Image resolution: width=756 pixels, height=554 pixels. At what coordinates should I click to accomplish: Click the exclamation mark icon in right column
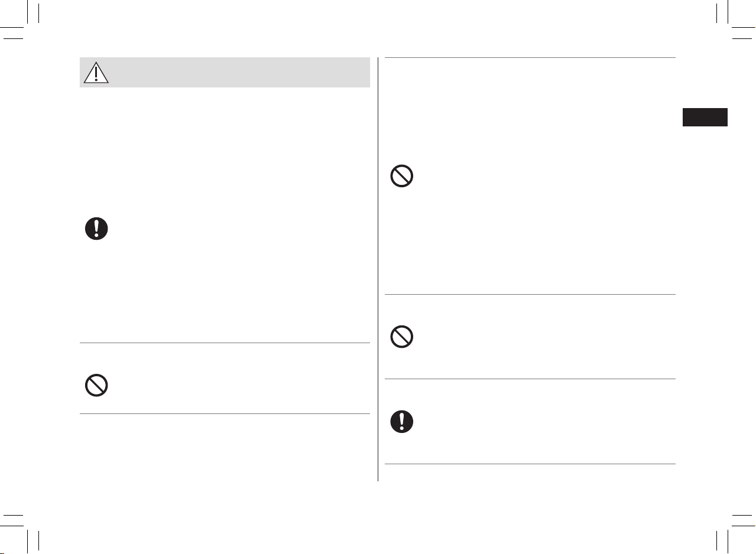point(402,422)
